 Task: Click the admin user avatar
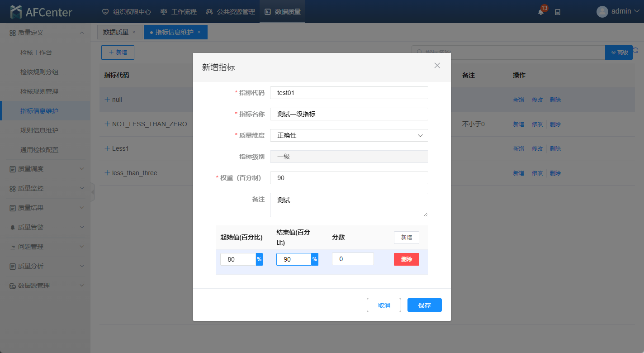pyautogui.click(x=602, y=12)
